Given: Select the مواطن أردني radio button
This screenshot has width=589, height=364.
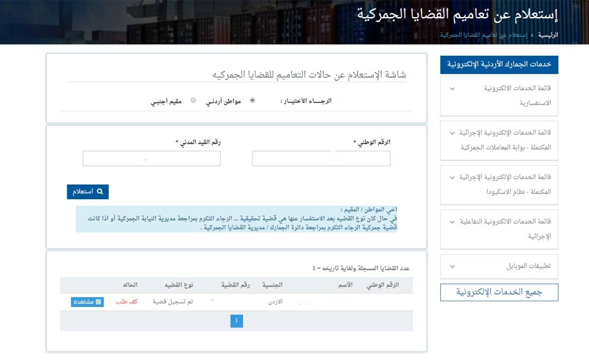Looking at the screenshot, I should point(252,100).
